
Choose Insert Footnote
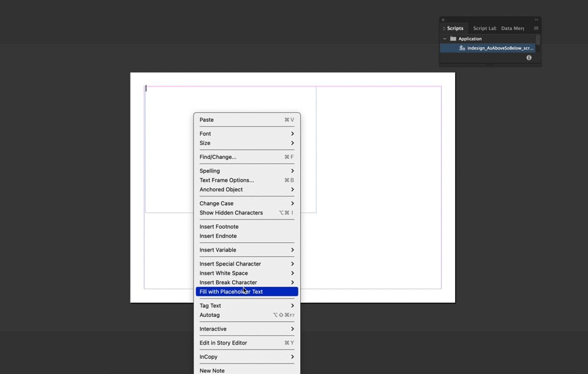point(247,227)
